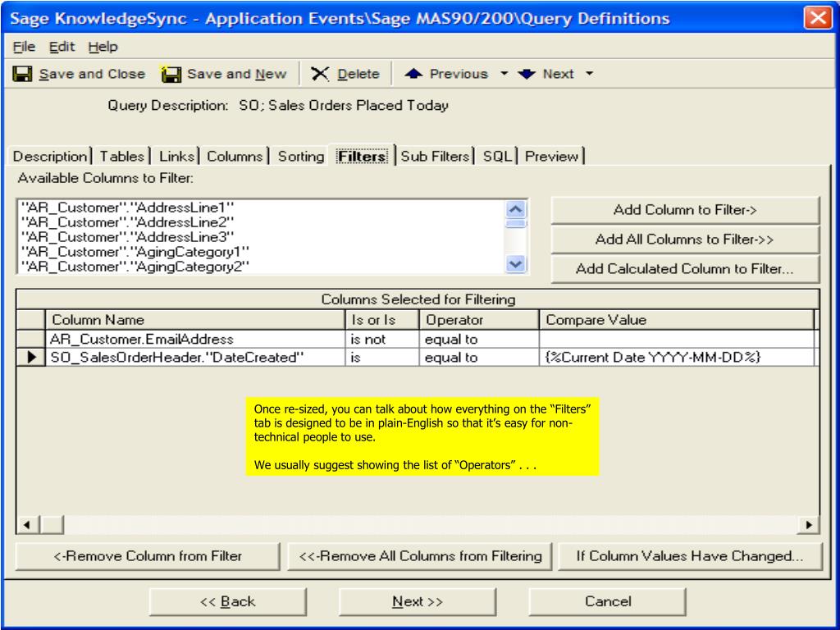Viewport: 840px width, 630px height.
Task: Select "AR_Customer"."AddressLine1" in available columns
Action: [x=127, y=208]
